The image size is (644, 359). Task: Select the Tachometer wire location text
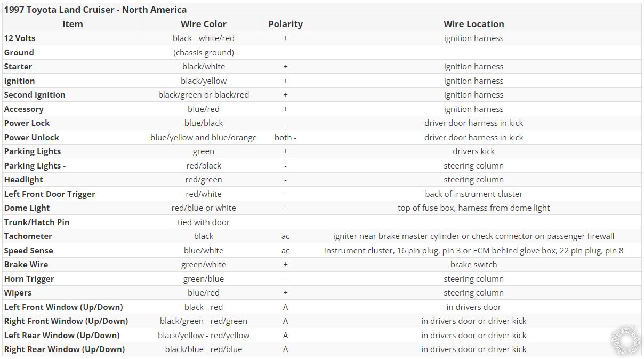[x=473, y=236]
